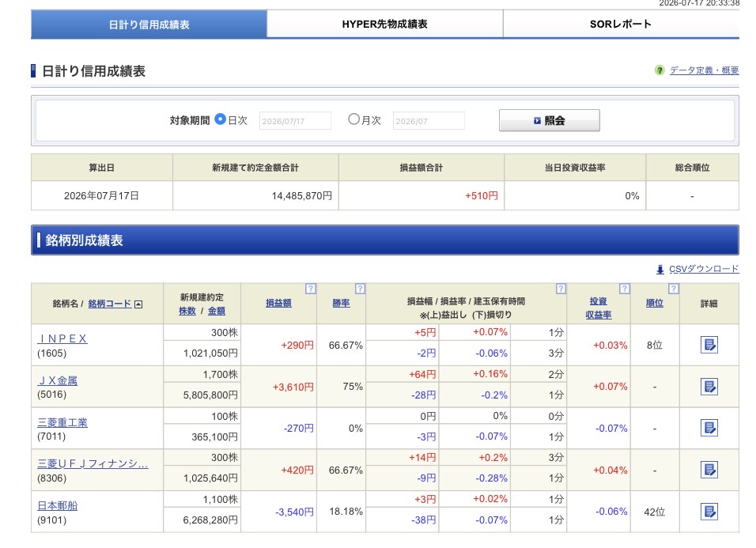756x548 pixels.
Task: Open detail icon for 三菱UFJフィナンシ row
Action: point(709,470)
